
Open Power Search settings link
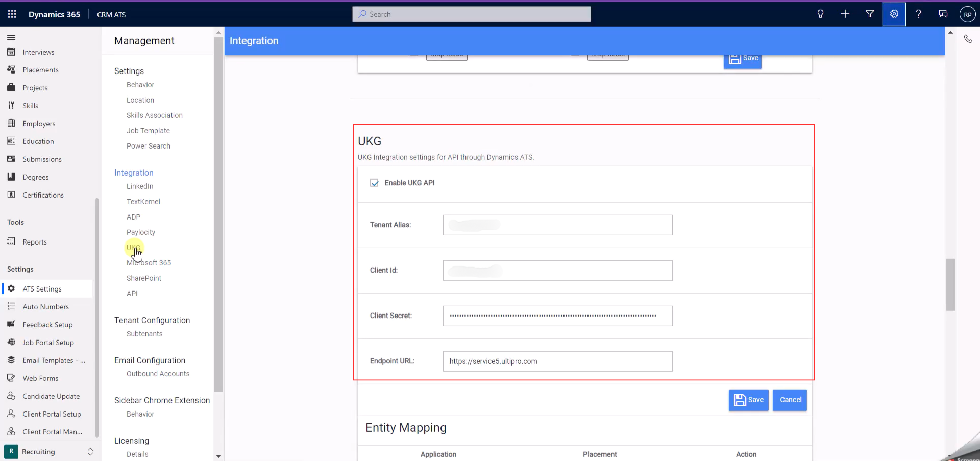point(149,146)
